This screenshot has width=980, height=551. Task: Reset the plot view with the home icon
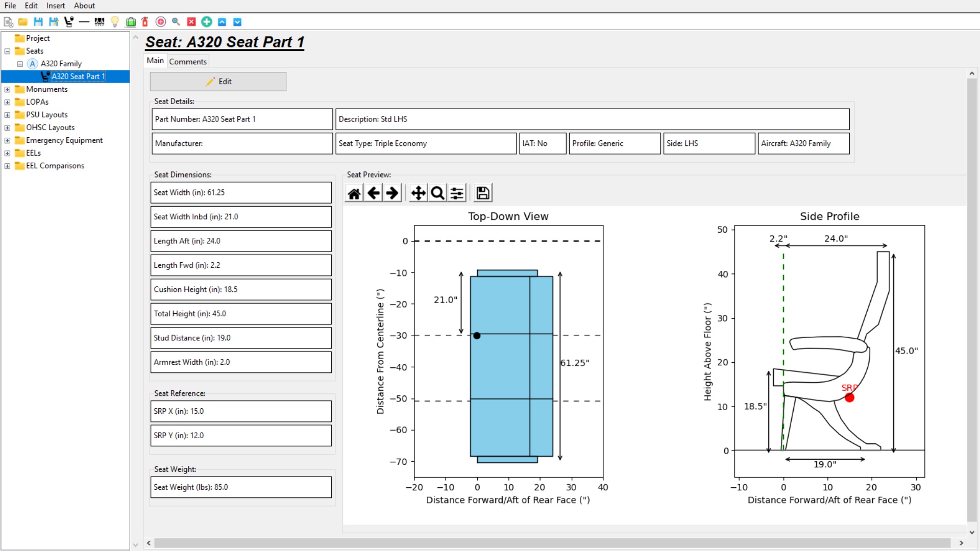coord(354,193)
